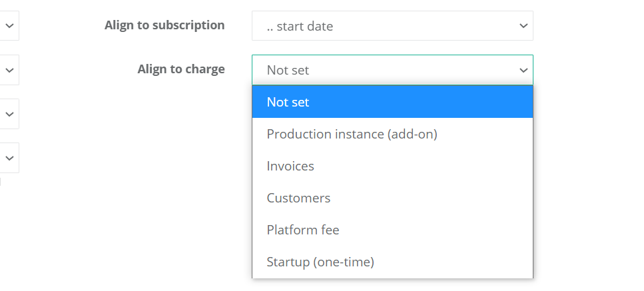
Task: Click empty area right of 'Startup (one-time)' text
Action: (x=460, y=262)
